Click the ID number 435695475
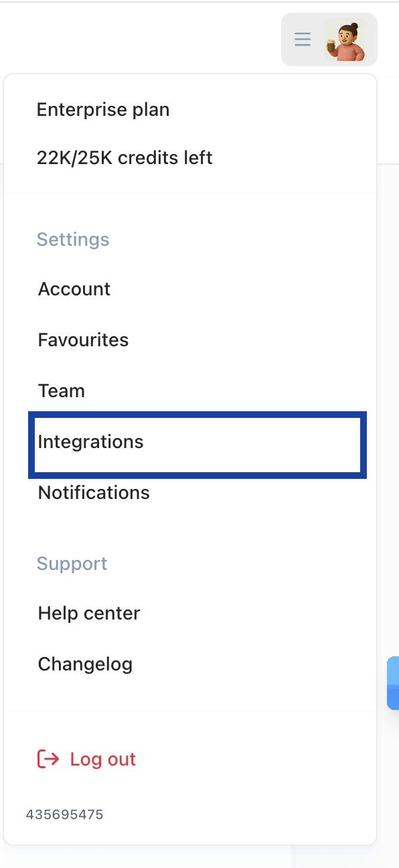 pos(65,815)
